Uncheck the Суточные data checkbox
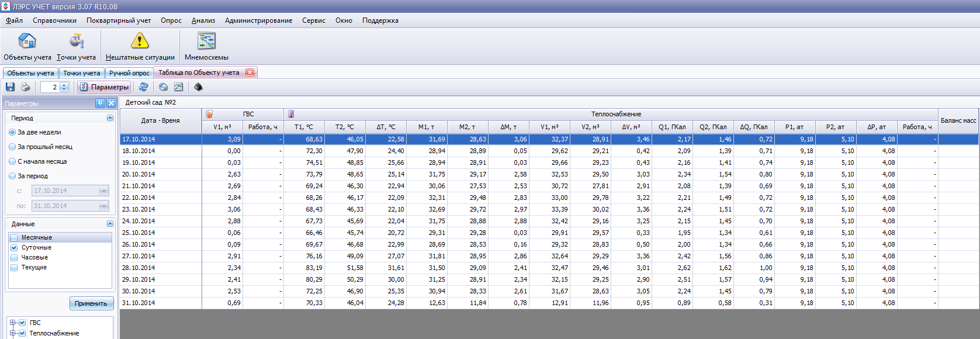The width and height of the screenshot is (980, 339). click(14, 248)
